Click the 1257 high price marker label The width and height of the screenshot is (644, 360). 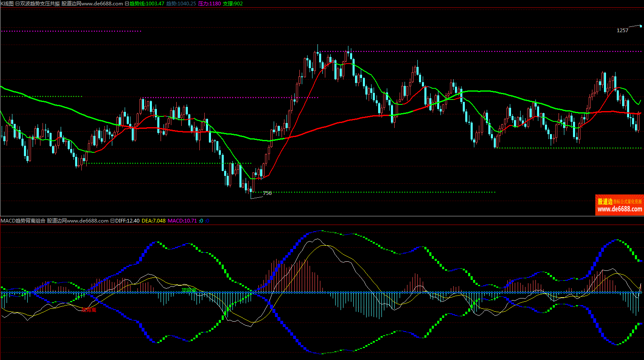pyautogui.click(x=622, y=31)
